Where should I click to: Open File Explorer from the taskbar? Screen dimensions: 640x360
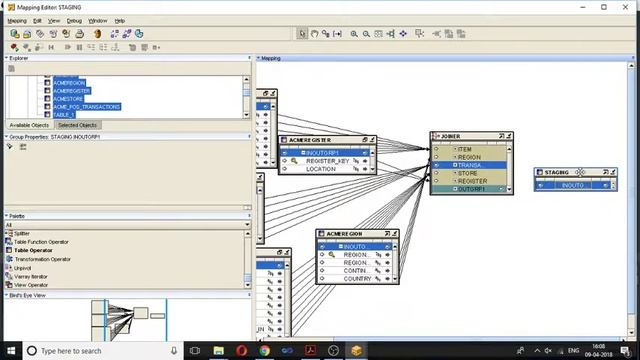click(x=219, y=351)
